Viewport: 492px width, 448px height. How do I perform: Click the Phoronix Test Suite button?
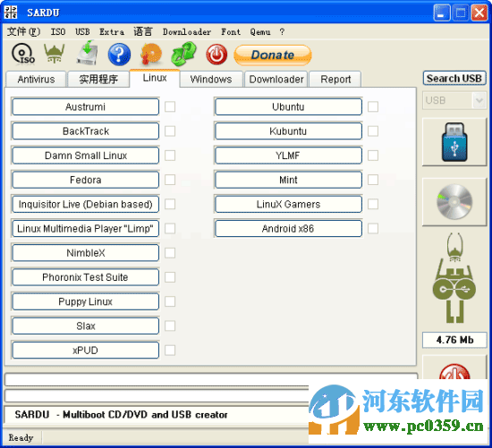pos(85,277)
